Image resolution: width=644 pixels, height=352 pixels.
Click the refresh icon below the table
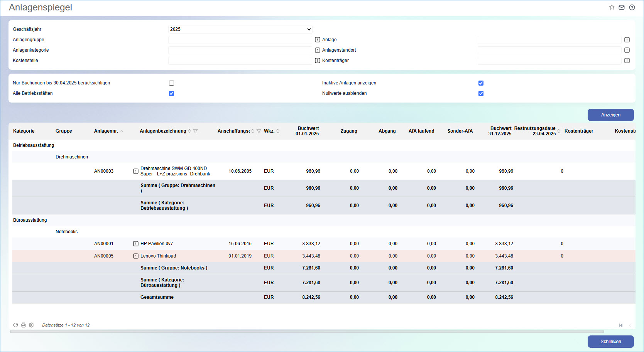pos(16,325)
